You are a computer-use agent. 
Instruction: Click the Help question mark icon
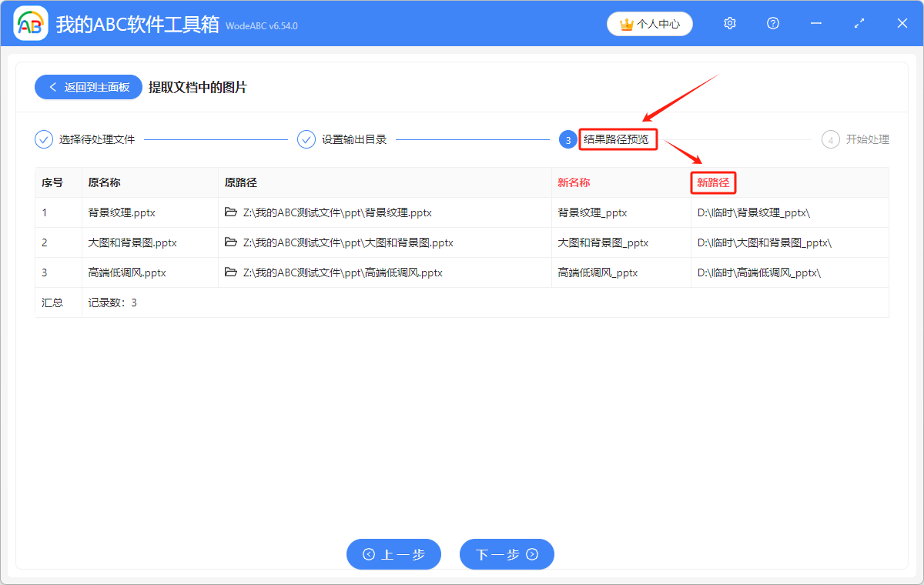772,23
